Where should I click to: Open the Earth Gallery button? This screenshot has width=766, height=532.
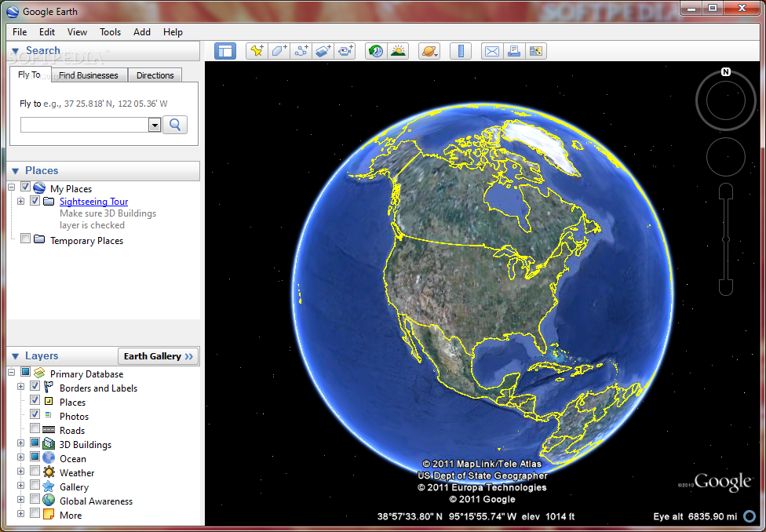pyautogui.click(x=159, y=356)
